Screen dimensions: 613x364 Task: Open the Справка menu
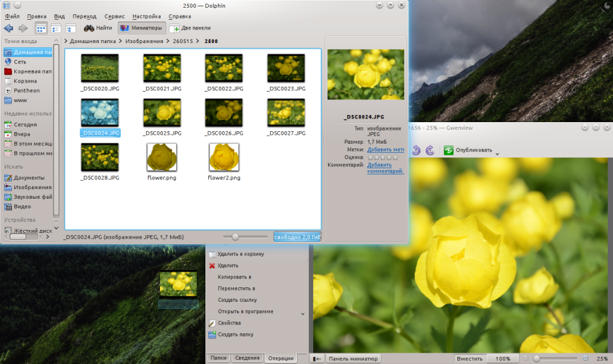point(180,16)
